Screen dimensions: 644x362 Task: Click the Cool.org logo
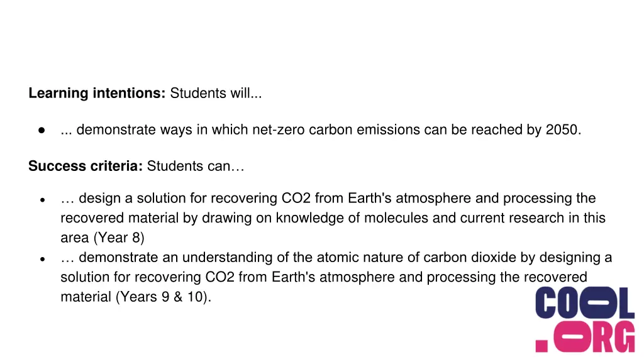point(585,319)
